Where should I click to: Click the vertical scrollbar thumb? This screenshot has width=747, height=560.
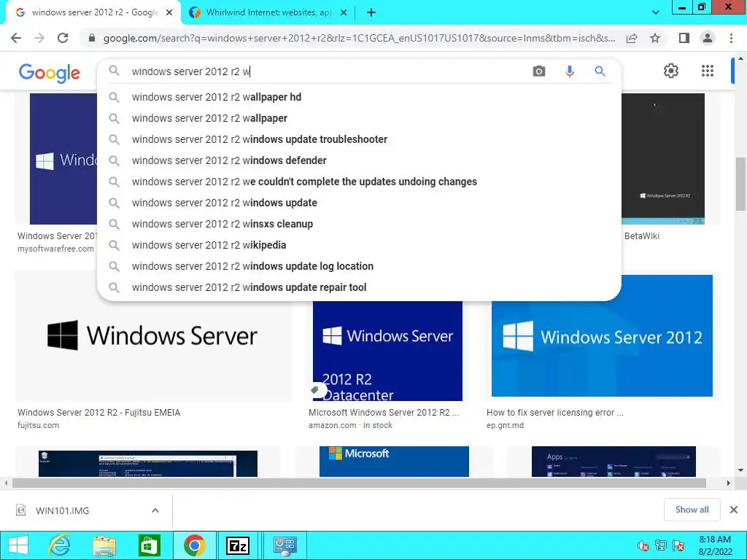pyautogui.click(x=740, y=184)
